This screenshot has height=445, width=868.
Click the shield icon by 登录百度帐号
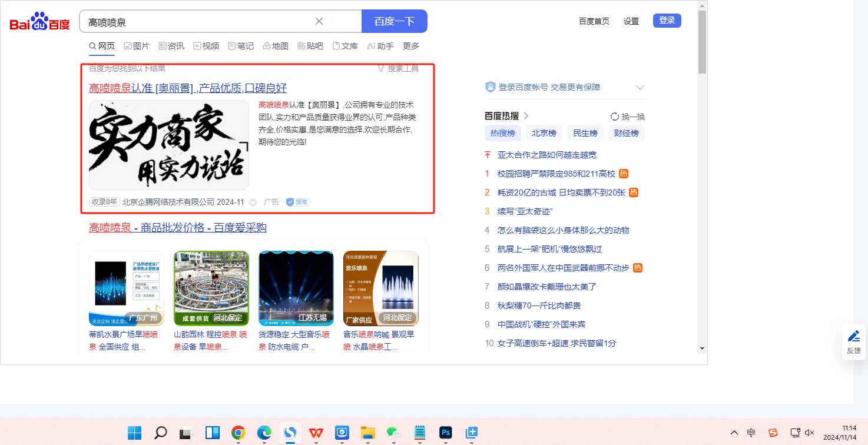click(490, 87)
